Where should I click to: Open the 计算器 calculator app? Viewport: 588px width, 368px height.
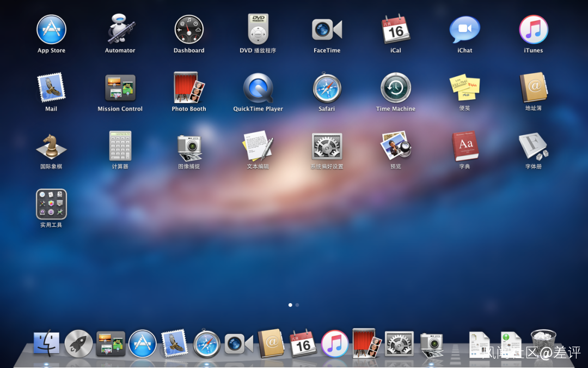point(120,146)
